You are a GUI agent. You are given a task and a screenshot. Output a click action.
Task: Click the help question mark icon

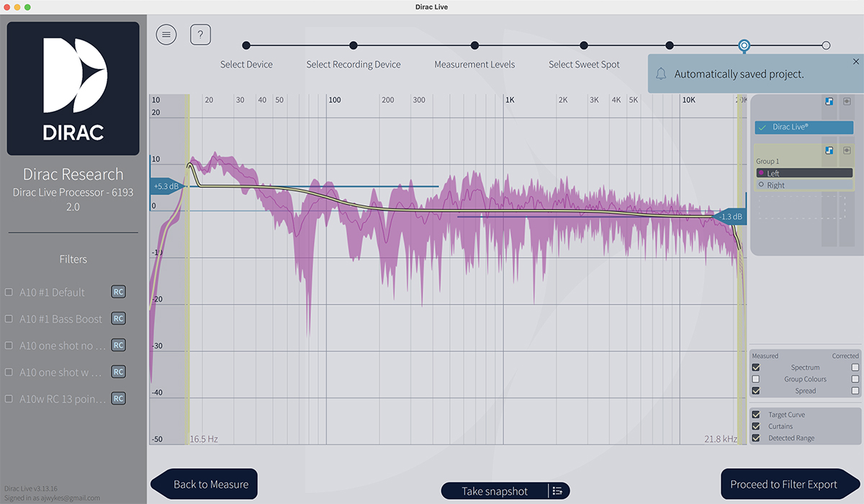(x=200, y=34)
